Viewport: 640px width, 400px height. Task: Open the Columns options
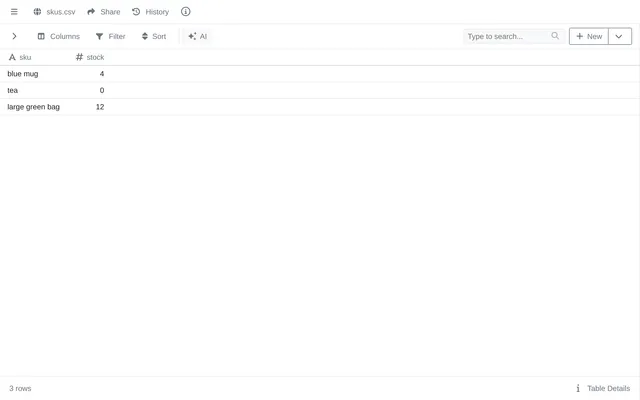[59, 36]
